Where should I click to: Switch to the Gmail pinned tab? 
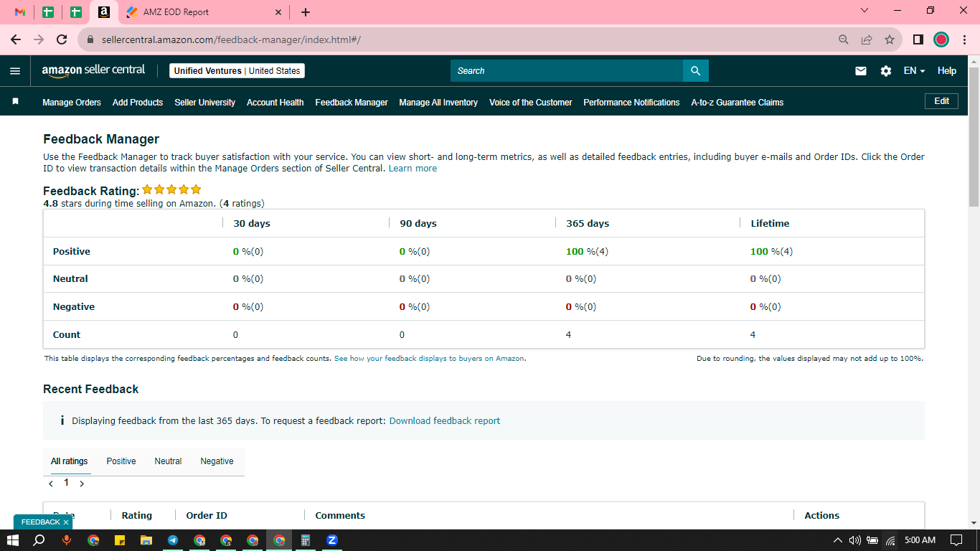coord(20,12)
